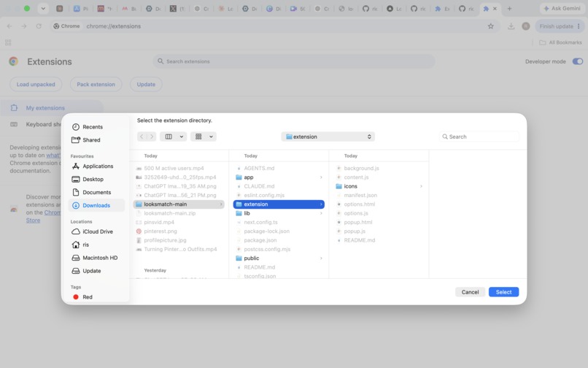Click the background.js file

pyautogui.click(x=361, y=168)
